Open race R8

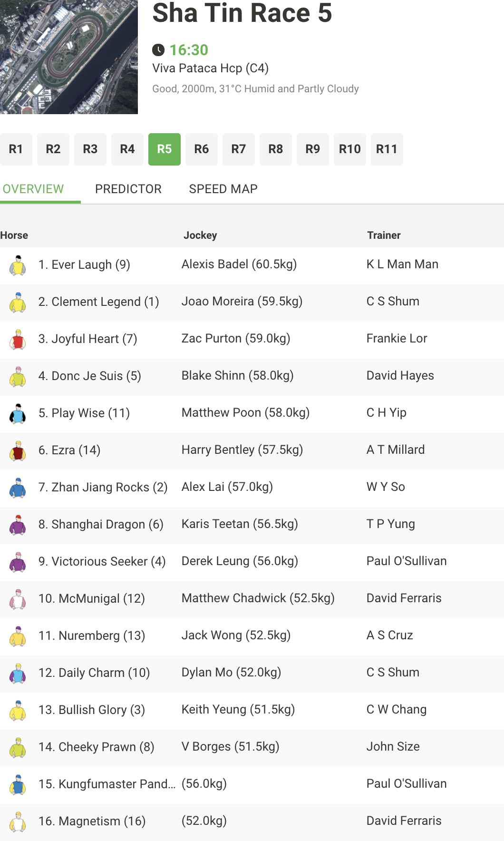click(x=276, y=149)
